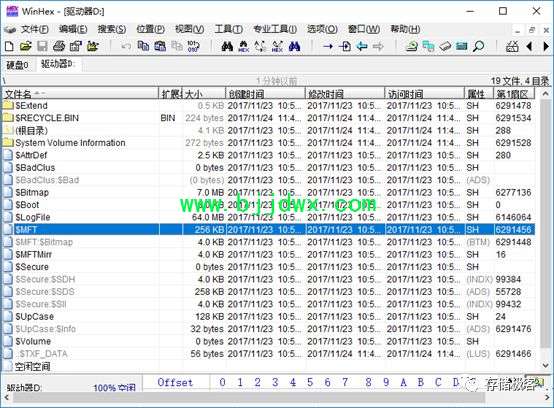Click the Copy block icon
Screen dimensions: 554x408
coord(143,46)
